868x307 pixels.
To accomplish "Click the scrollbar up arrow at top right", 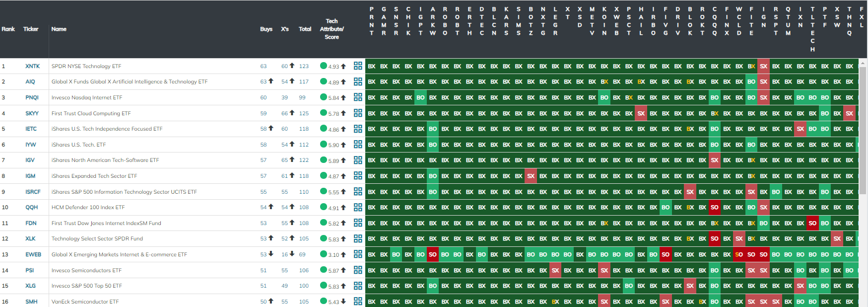I will (x=863, y=63).
